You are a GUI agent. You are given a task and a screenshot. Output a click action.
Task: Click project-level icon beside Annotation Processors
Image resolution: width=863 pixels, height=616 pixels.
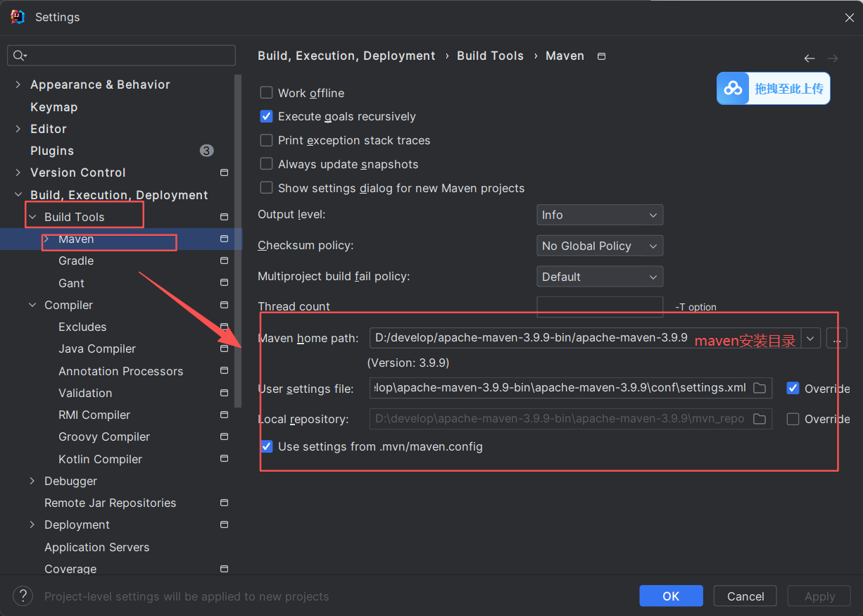(224, 371)
